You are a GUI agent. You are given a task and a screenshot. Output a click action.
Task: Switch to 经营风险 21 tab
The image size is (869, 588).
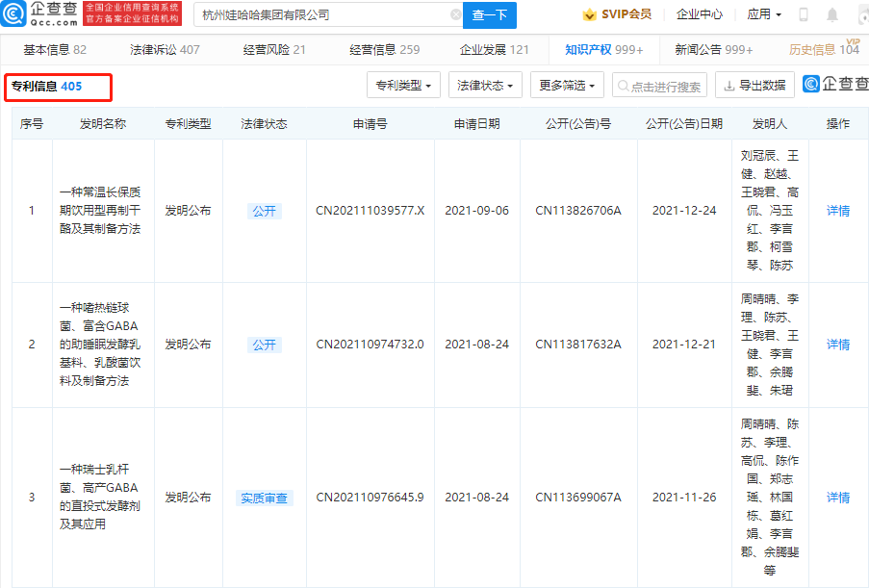(273, 50)
